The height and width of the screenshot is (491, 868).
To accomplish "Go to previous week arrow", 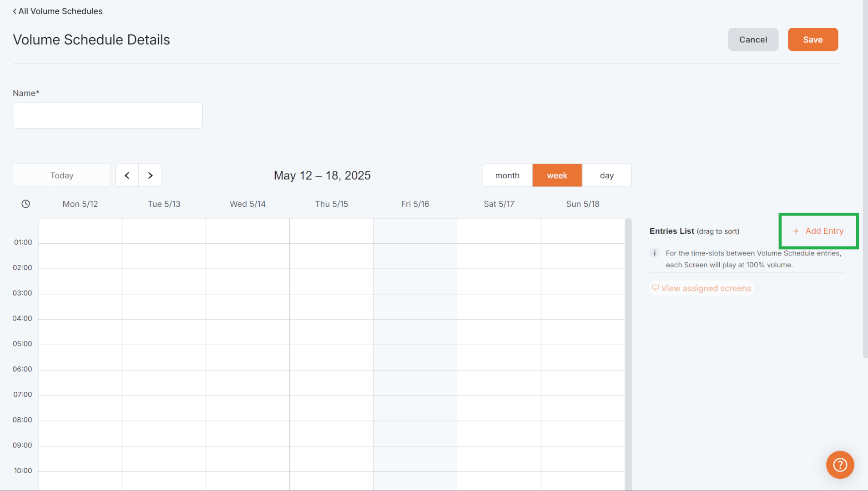I will point(127,175).
